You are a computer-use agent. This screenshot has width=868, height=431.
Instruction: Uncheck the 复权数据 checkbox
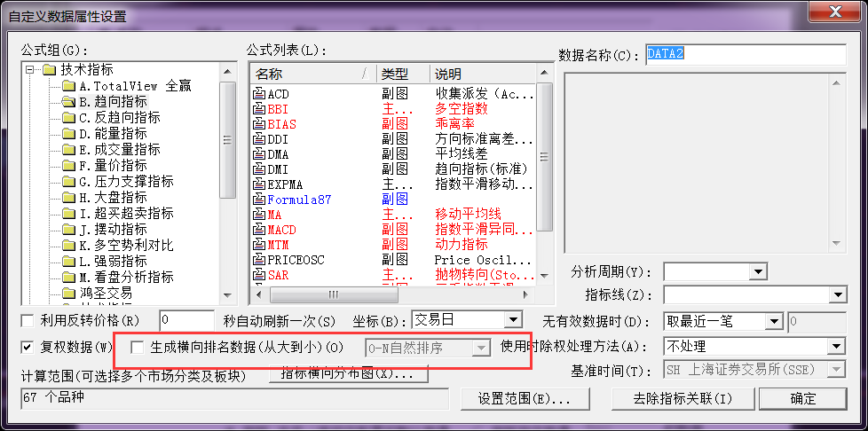tap(28, 347)
